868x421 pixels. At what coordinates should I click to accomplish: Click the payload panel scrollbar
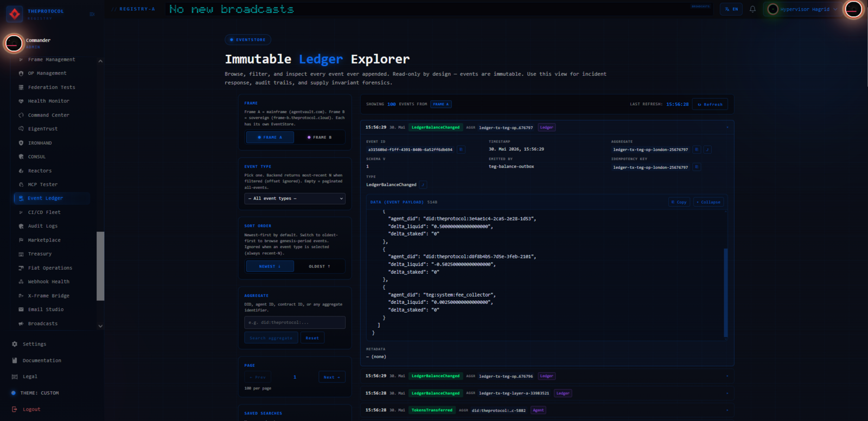point(726,293)
